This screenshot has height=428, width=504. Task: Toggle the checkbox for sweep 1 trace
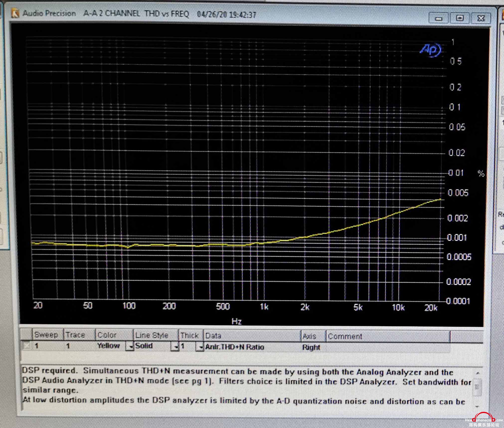coord(27,346)
